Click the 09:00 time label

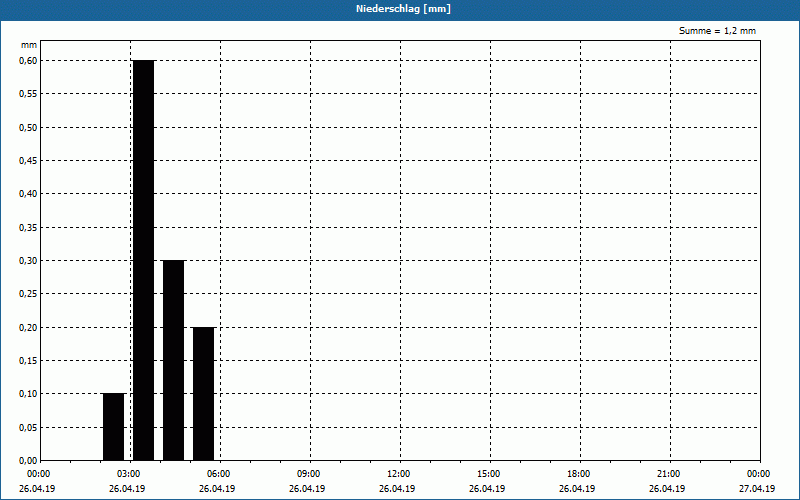pos(309,474)
